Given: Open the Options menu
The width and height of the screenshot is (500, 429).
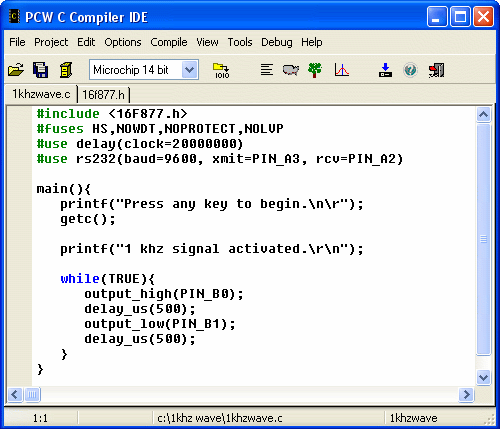Looking at the screenshot, I should (123, 42).
